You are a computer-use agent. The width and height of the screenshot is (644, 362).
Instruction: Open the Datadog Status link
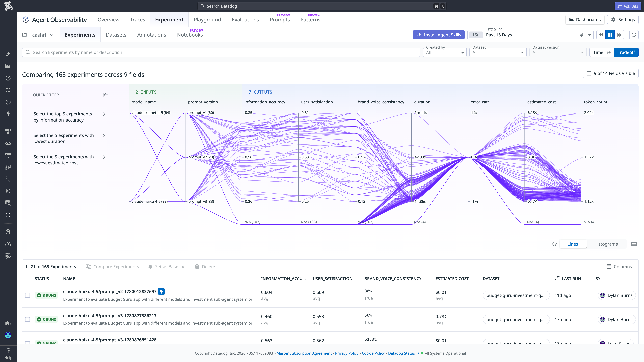click(x=404, y=353)
